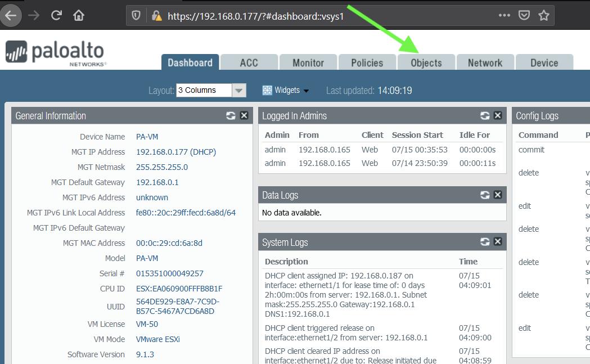Refresh the System Logs widget
The height and width of the screenshot is (364, 590).
pyautogui.click(x=485, y=241)
